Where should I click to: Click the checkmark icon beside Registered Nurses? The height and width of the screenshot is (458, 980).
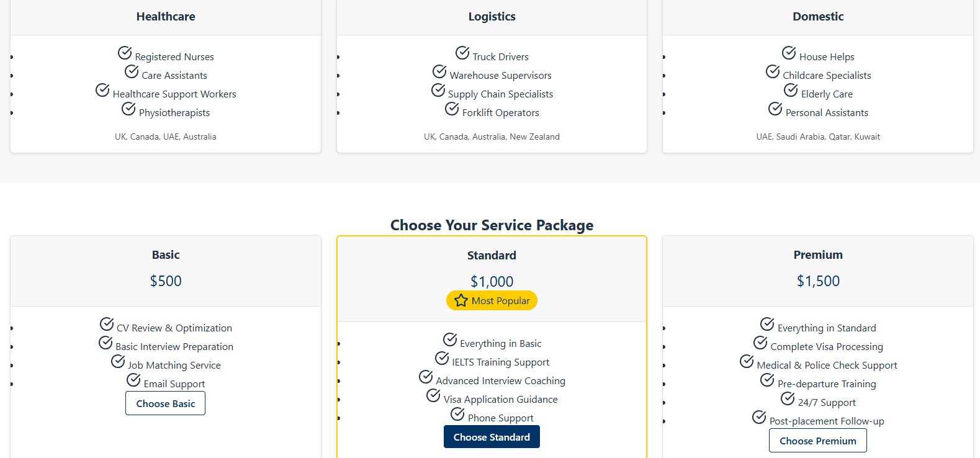click(x=126, y=53)
